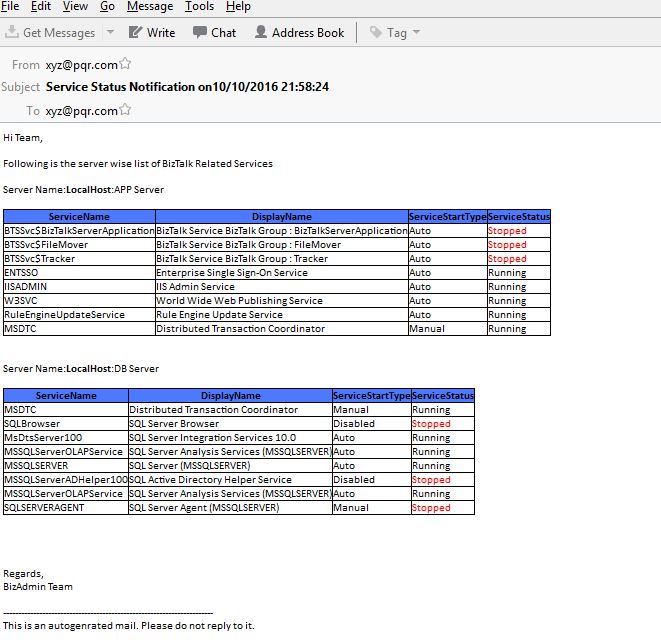
Task: Star the From address xyz@pqr.com
Action: tap(125, 64)
